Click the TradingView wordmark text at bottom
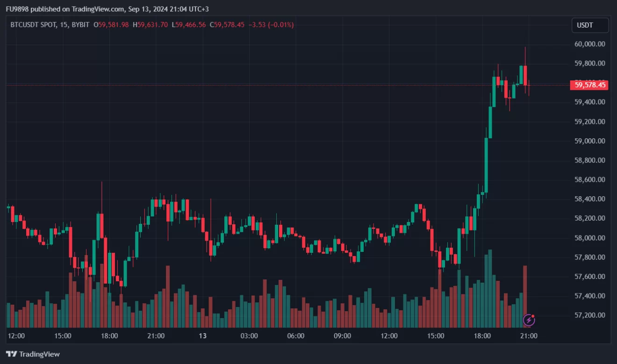The height and width of the screenshot is (364, 617). 40,354
